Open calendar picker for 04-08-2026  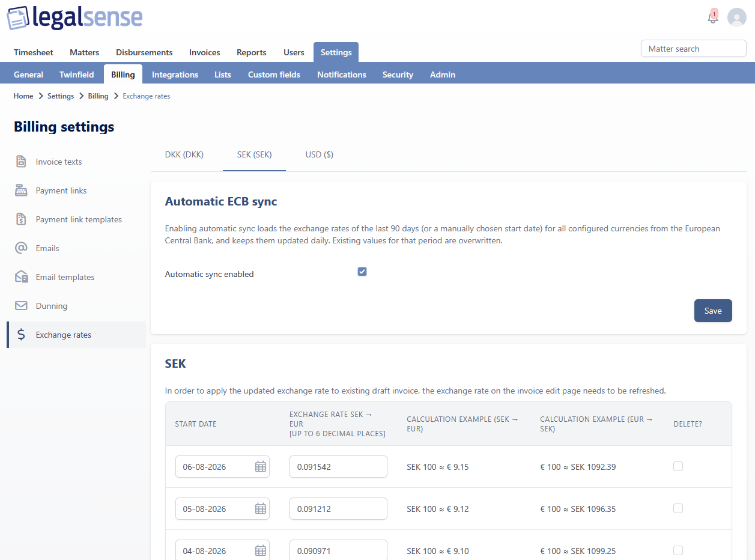(x=260, y=550)
